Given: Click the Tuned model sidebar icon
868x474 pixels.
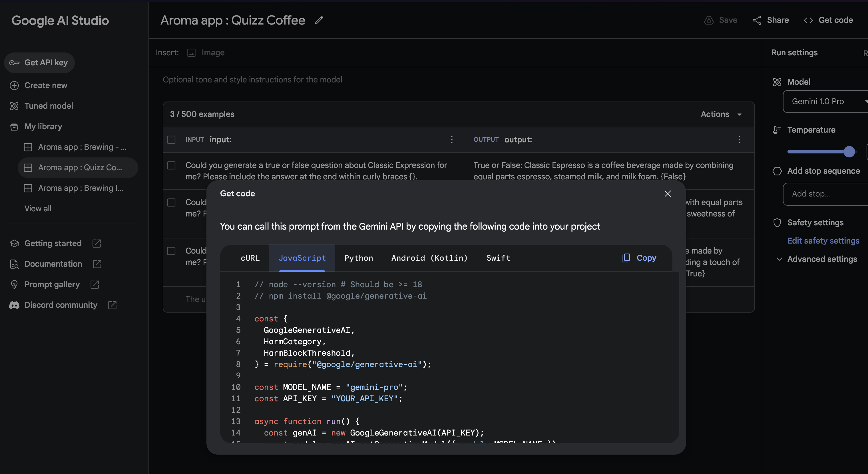Looking at the screenshot, I should [15, 106].
